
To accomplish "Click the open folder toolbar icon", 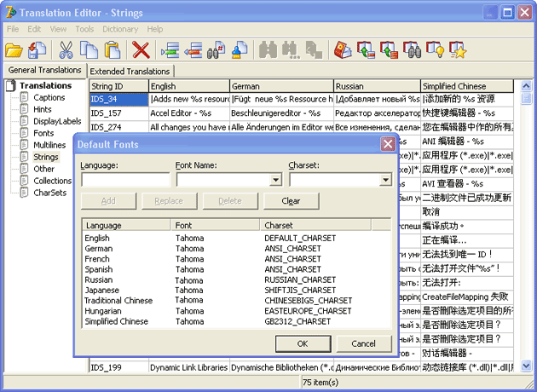I will click(14, 50).
